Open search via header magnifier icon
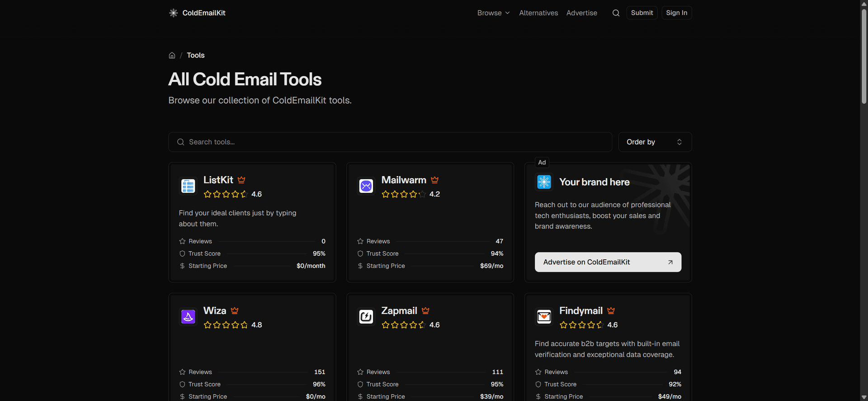The height and width of the screenshot is (401, 868). (616, 13)
